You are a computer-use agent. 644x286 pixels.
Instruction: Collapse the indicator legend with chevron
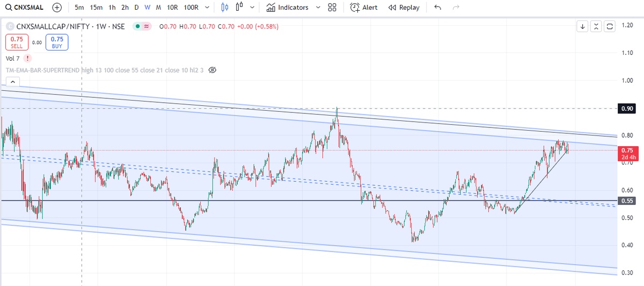13,82
